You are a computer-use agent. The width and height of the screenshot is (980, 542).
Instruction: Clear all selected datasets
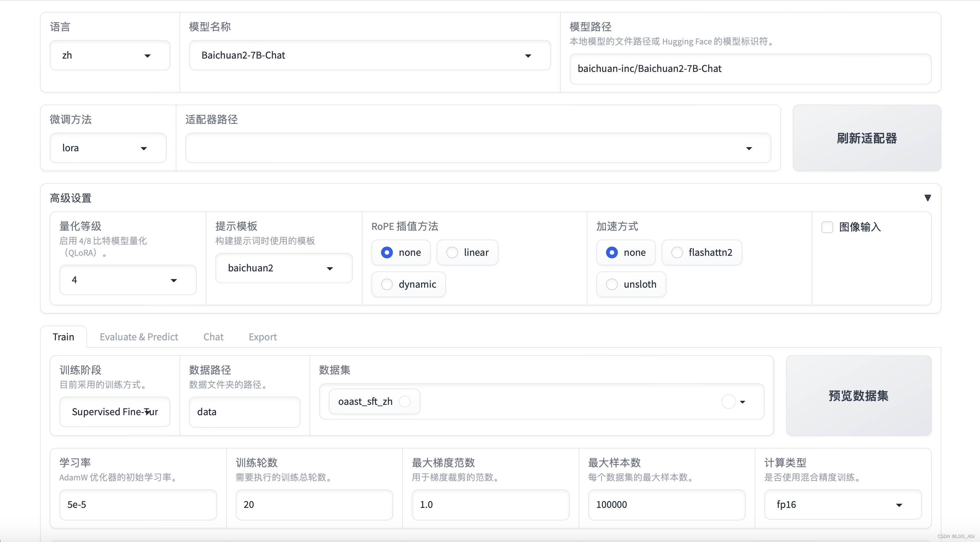pyautogui.click(x=729, y=401)
